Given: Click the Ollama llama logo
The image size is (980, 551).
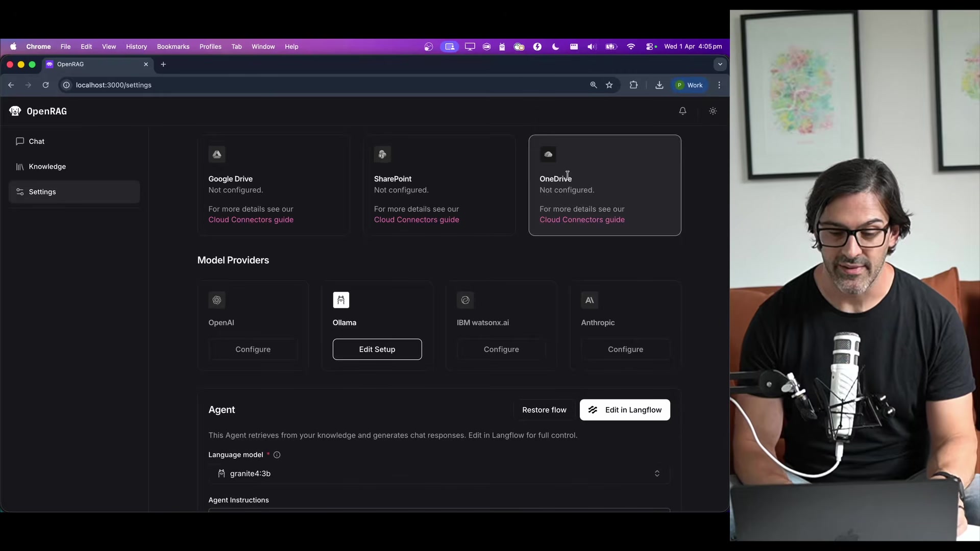Looking at the screenshot, I should [x=341, y=300].
